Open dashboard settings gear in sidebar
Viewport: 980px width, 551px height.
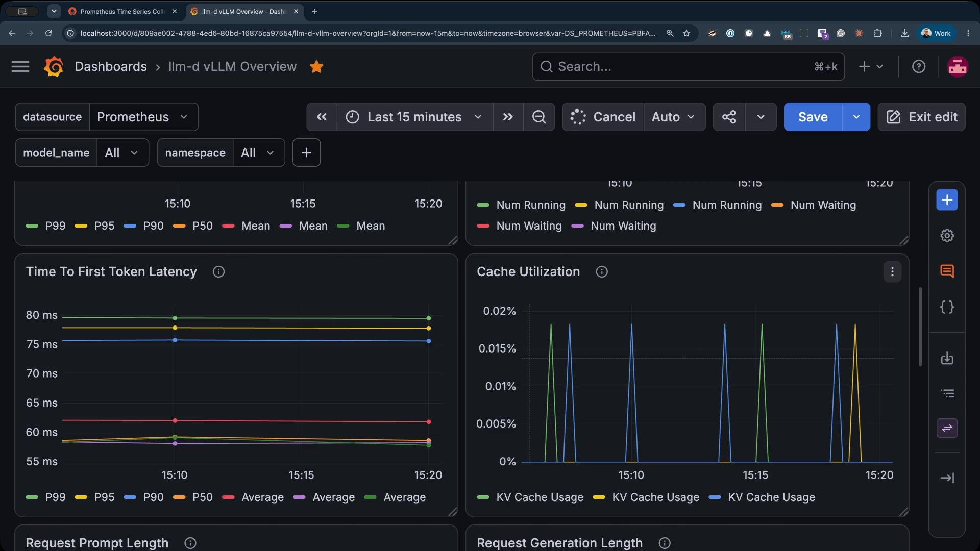947,236
